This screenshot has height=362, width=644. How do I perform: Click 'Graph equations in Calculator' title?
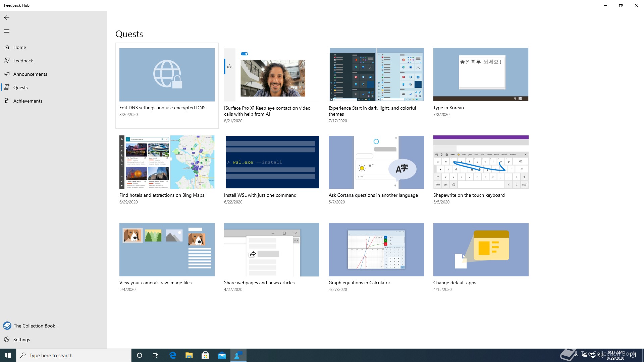click(359, 283)
